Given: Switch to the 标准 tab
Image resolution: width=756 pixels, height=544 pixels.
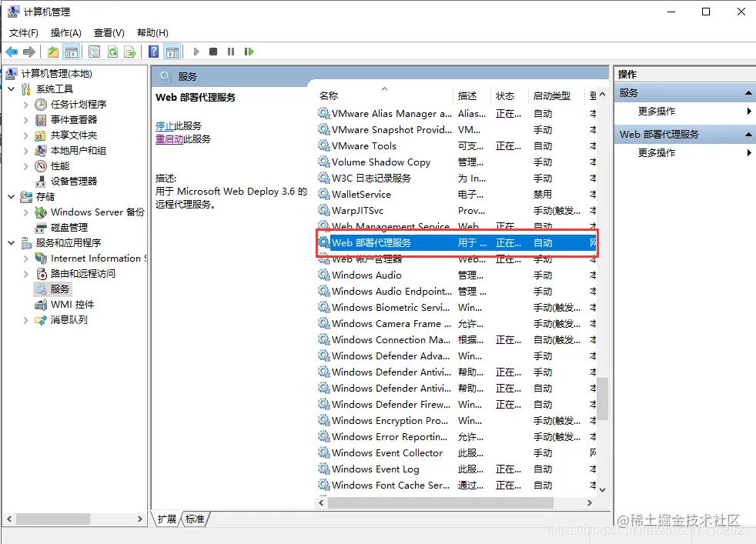Looking at the screenshot, I should click(x=195, y=519).
